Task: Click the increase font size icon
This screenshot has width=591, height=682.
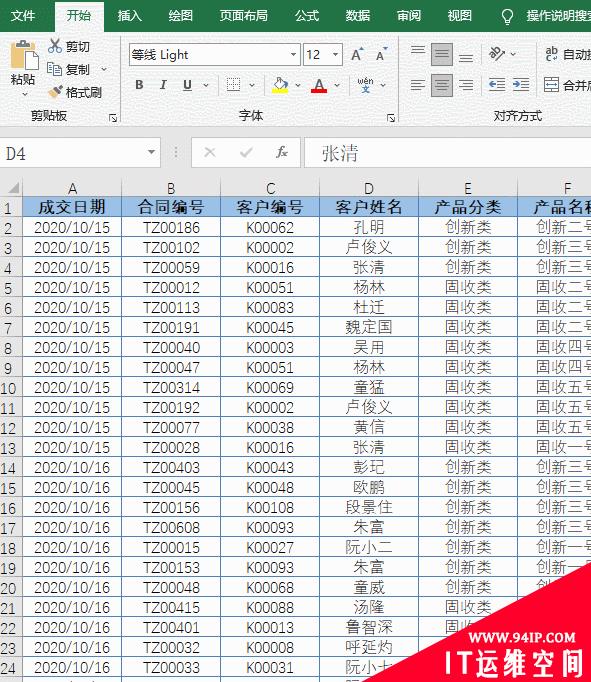Action: tap(357, 55)
